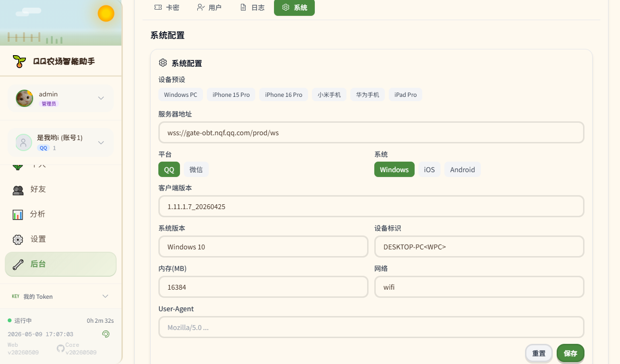Switch to the 用户 tab
620x364 pixels.
coord(209,8)
